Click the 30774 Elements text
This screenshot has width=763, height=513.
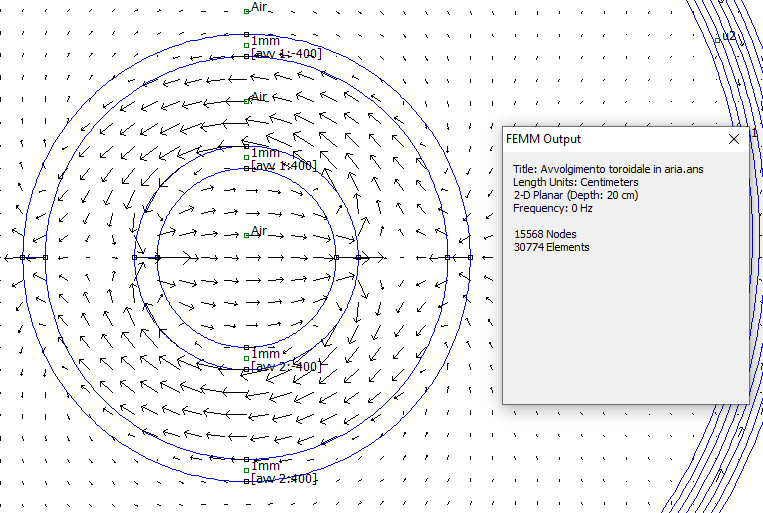(x=551, y=247)
